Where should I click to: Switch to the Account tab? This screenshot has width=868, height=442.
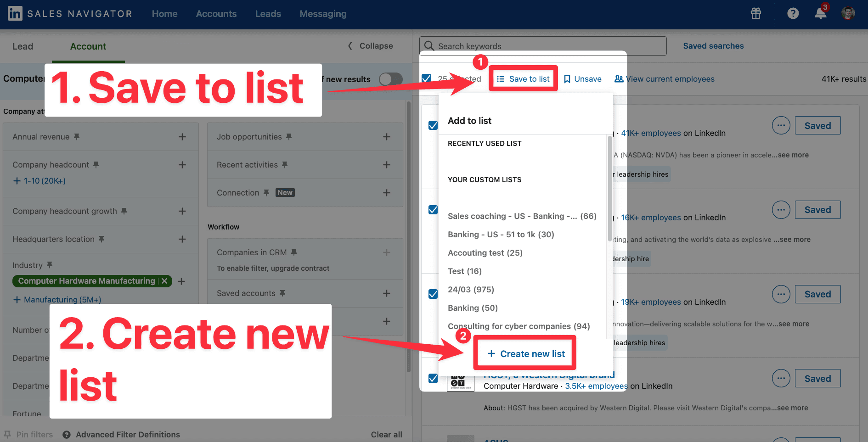point(88,46)
